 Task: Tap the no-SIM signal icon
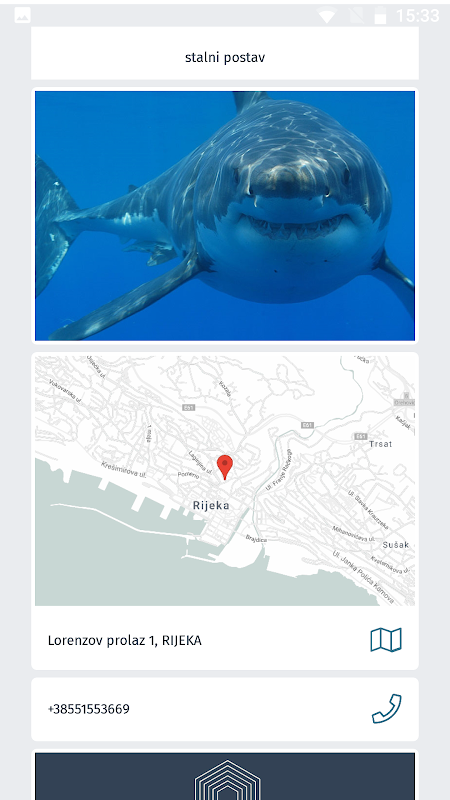pyautogui.click(x=357, y=16)
